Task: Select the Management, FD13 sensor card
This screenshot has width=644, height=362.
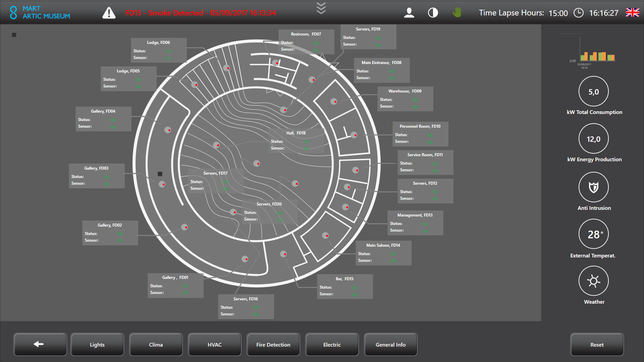Action: (415, 223)
